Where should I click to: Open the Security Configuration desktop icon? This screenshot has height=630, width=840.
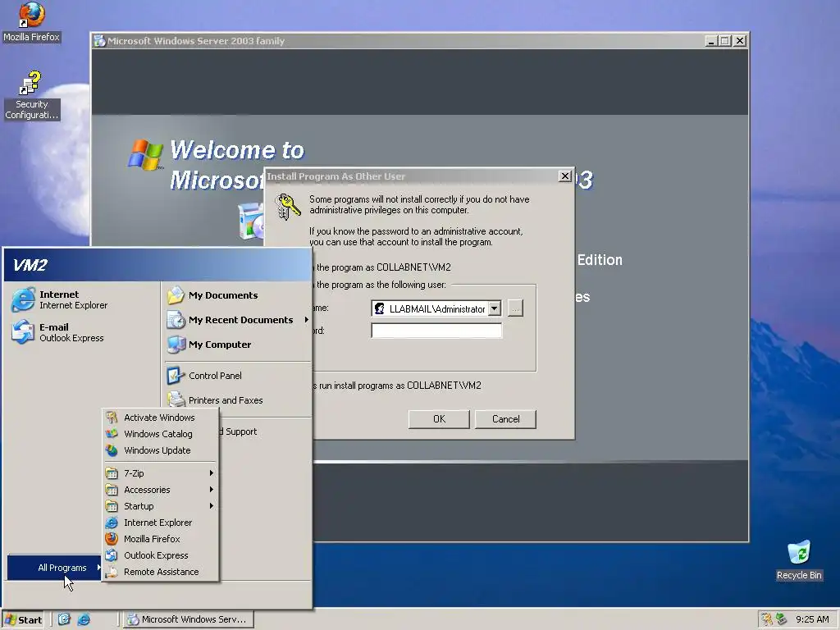click(31, 95)
